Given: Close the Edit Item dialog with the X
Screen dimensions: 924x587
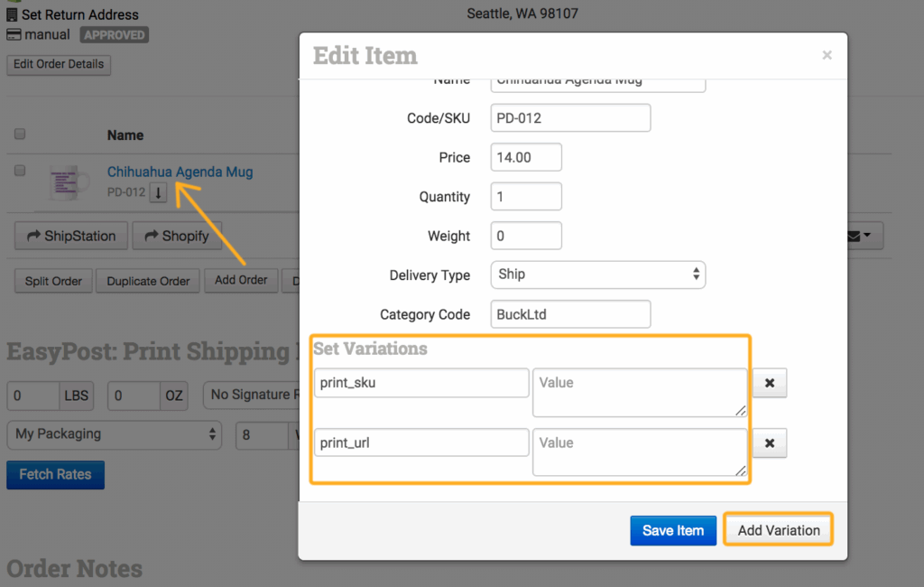Looking at the screenshot, I should point(827,55).
